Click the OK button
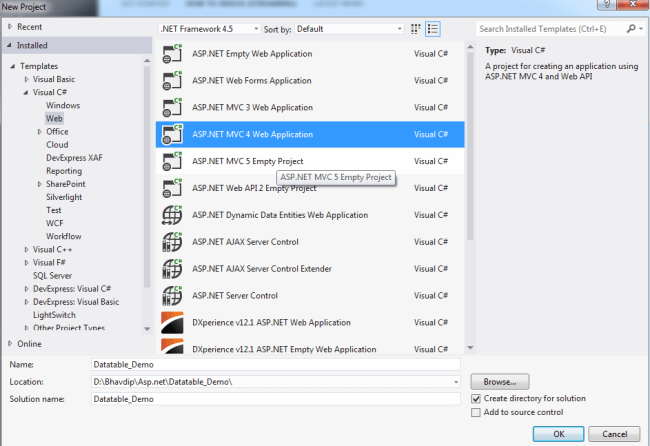Screen dimensions: 650x446 (558, 434)
